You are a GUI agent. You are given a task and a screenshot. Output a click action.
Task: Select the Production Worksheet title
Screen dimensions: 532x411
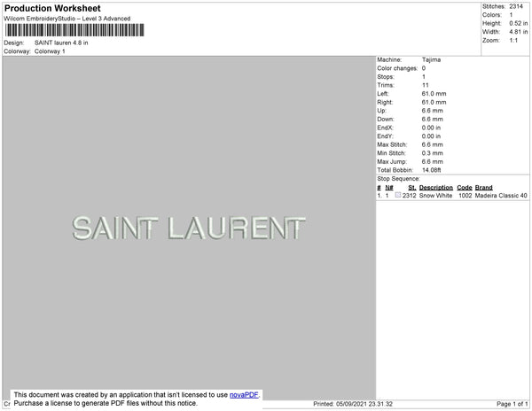pyautogui.click(x=52, y=8)
